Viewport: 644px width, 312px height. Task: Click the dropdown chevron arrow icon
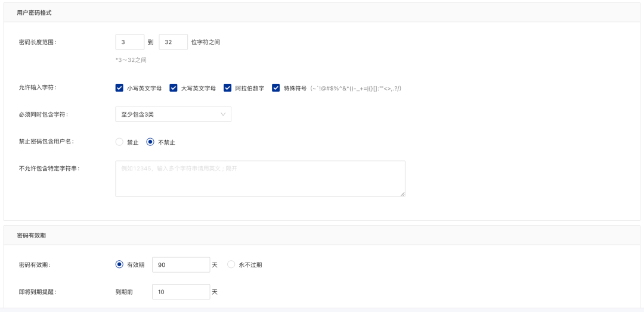[x=224, y=114]
